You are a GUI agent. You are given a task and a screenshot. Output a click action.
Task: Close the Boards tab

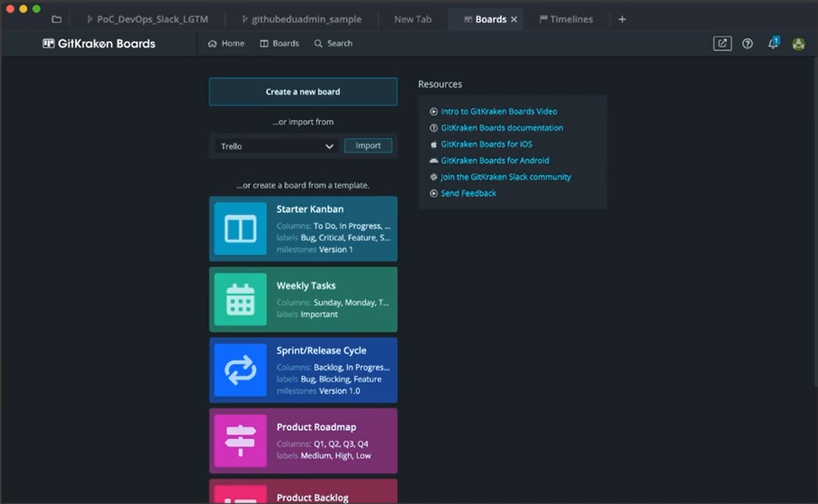pyautogui.click(x=514, y=19)
